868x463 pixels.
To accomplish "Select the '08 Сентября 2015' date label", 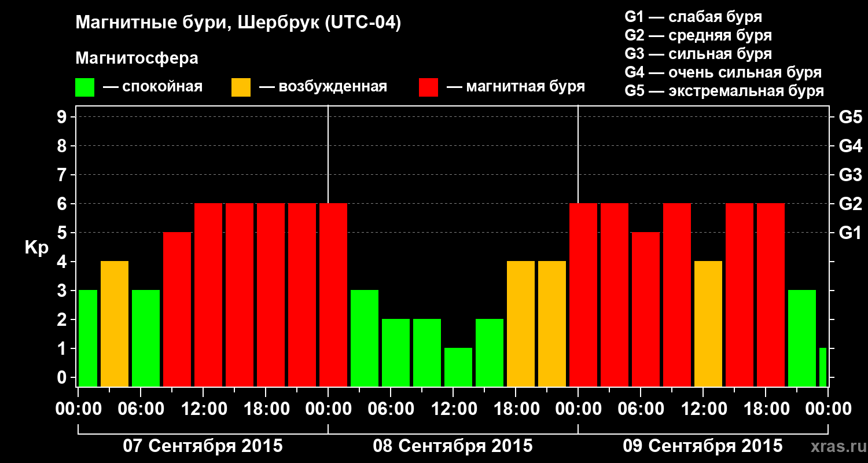I will tap(453, 446).
